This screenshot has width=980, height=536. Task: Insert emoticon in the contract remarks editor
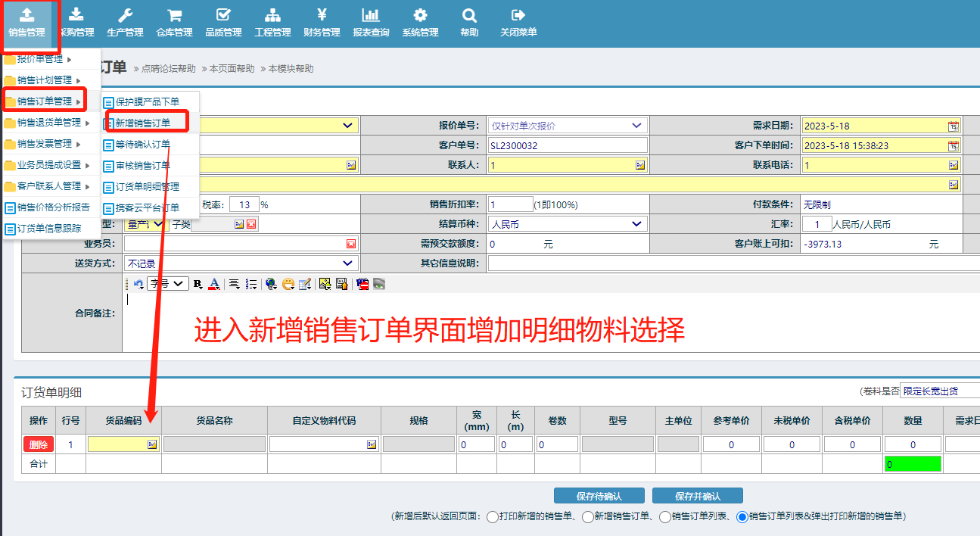[288, 284]
